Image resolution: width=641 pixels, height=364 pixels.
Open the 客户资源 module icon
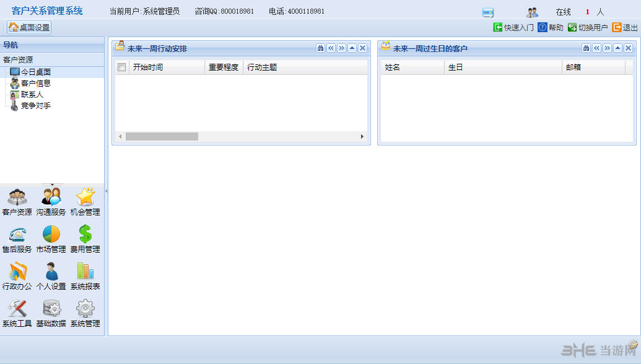tap(17, 201)
